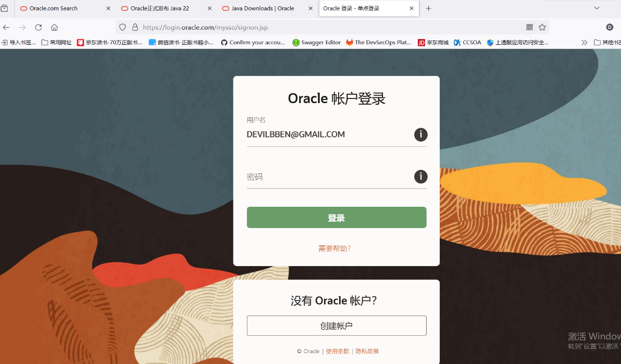Open the GitHub Confirm your account bookmark
The image size is (621, 364).
253,42
